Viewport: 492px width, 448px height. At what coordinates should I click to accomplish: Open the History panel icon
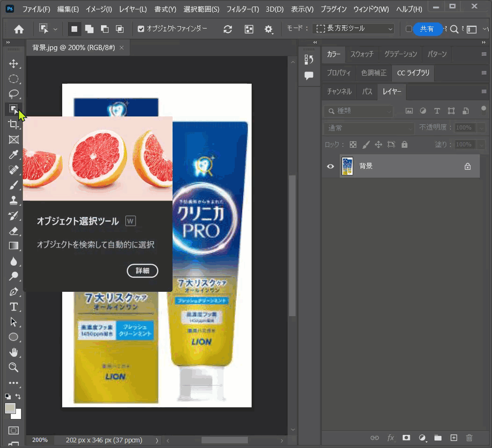pos(309,59)
